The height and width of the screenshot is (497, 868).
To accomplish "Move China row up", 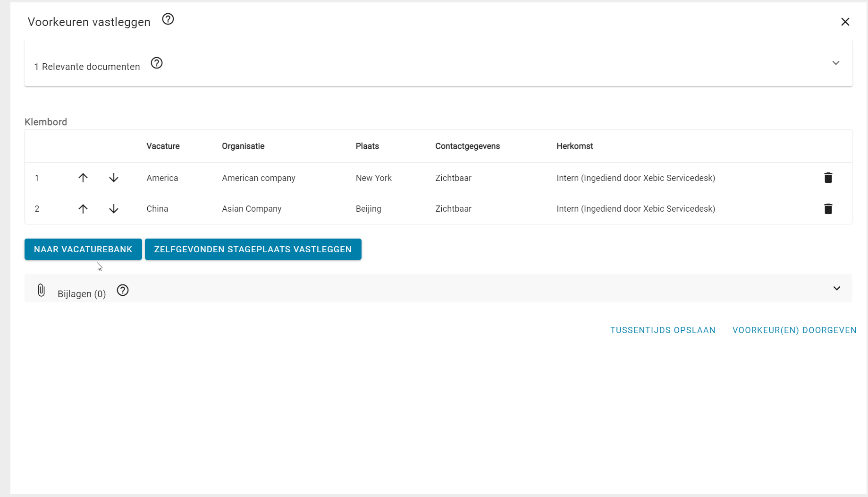I will coord(83,209).
